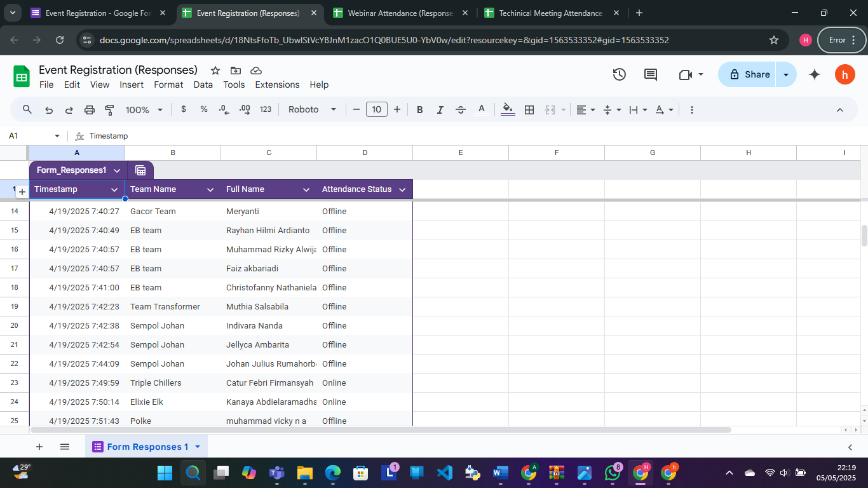
Task: Switch to Webinar Attendance browser tab
Action: [x=402, y=13]
